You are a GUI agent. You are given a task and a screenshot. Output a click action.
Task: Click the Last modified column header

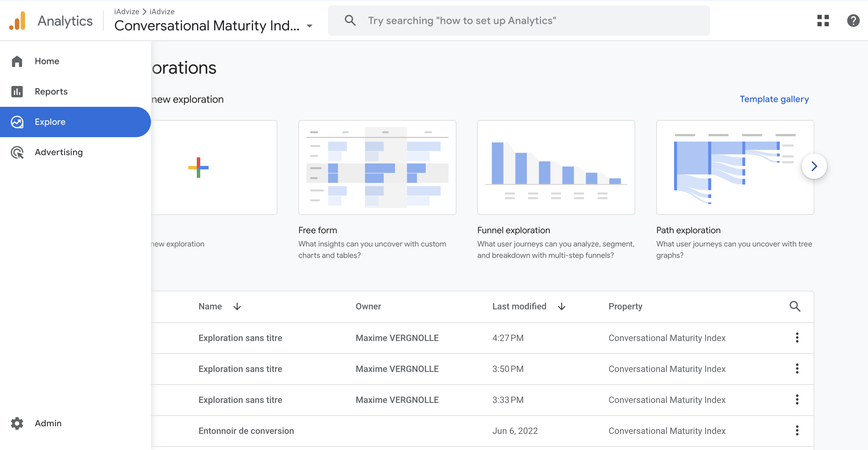[x=519, y=307]
